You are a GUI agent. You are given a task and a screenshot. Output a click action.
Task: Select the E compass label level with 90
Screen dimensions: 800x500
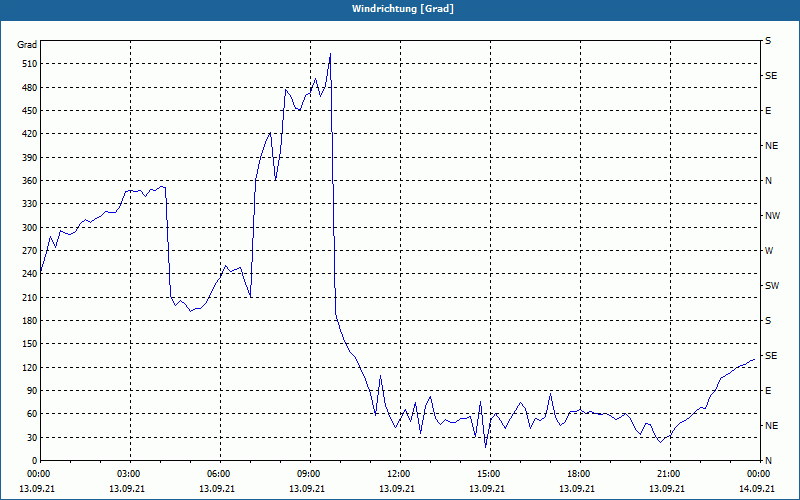(768, 390)
